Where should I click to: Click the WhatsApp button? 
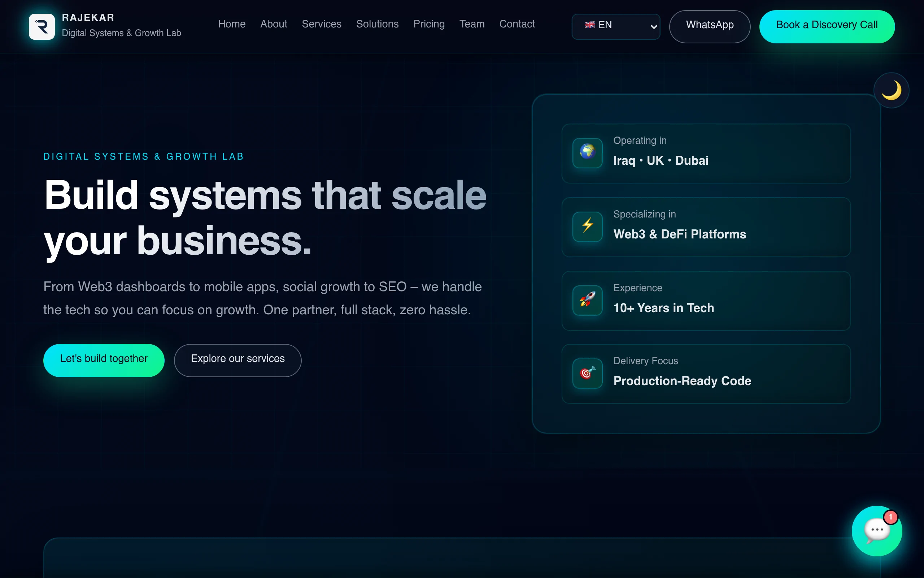pos(710,26)
